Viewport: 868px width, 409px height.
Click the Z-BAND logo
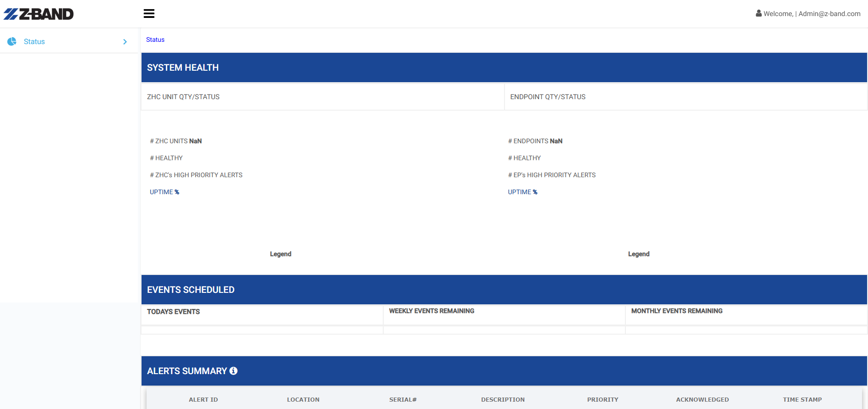point(39,14)
